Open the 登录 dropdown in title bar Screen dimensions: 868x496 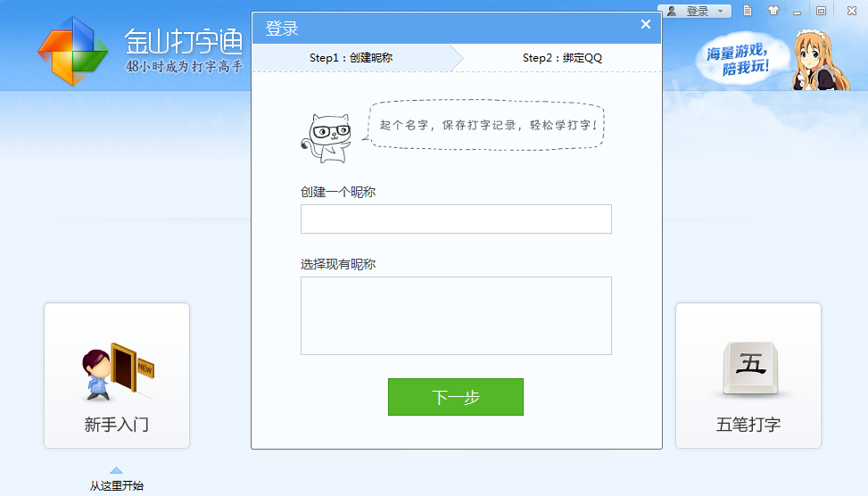click(x=694, y=11)
